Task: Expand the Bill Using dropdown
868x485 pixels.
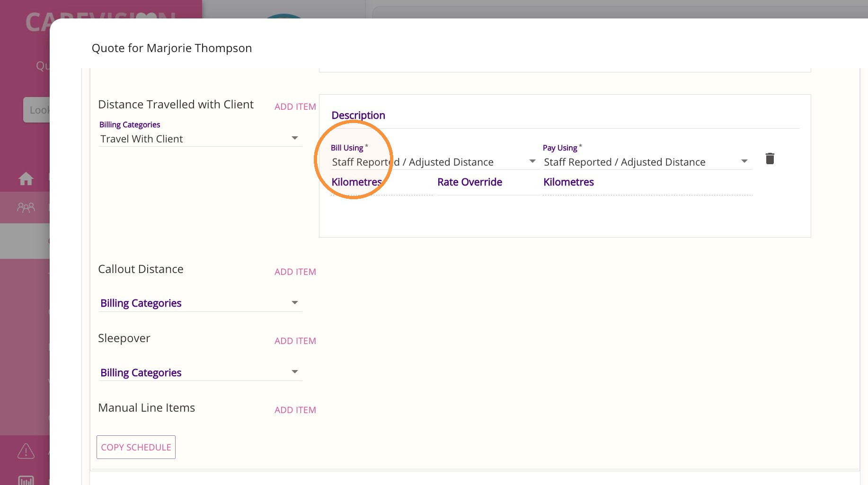Action: pyautogui.click(x=434, y=162)
